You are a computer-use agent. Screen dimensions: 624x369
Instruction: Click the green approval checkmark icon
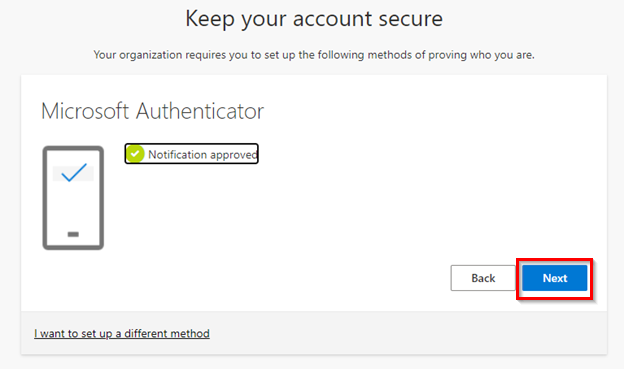tap(135, 154)
